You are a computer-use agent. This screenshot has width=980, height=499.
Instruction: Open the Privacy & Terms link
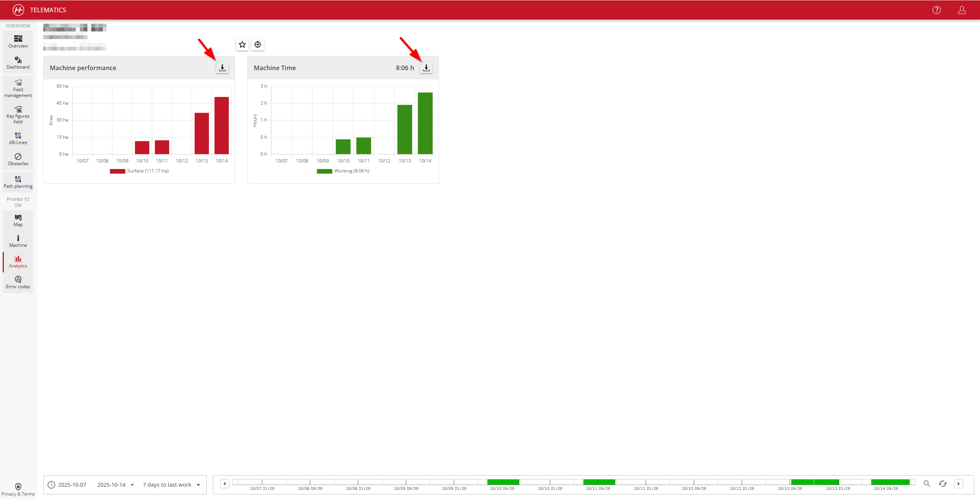[x=18, y=490]
